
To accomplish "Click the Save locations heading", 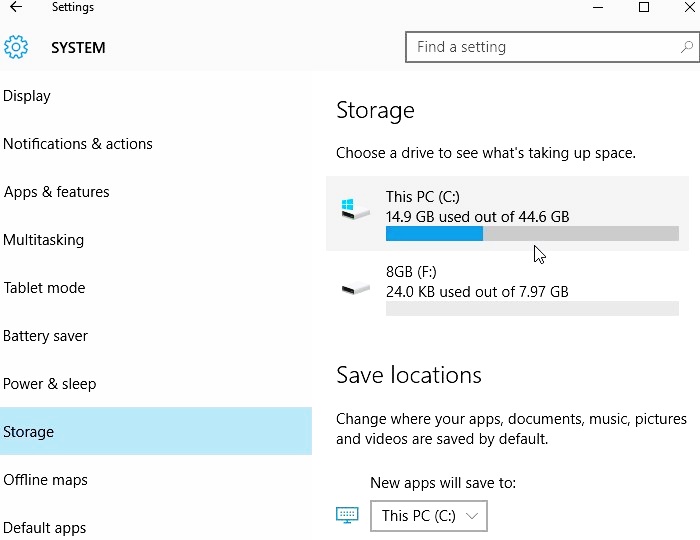I will [409, 374].
